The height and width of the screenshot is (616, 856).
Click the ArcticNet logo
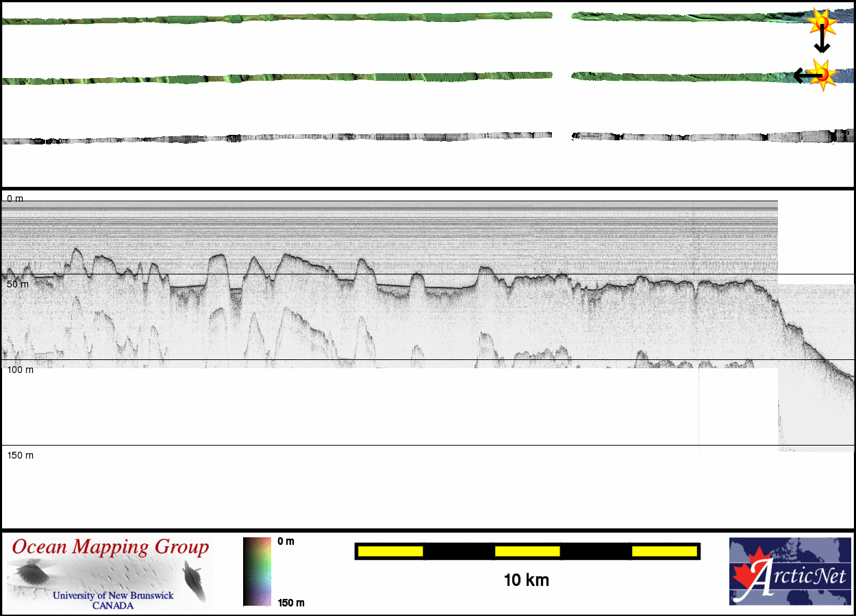pyautogui.click(x=791, y=572)
